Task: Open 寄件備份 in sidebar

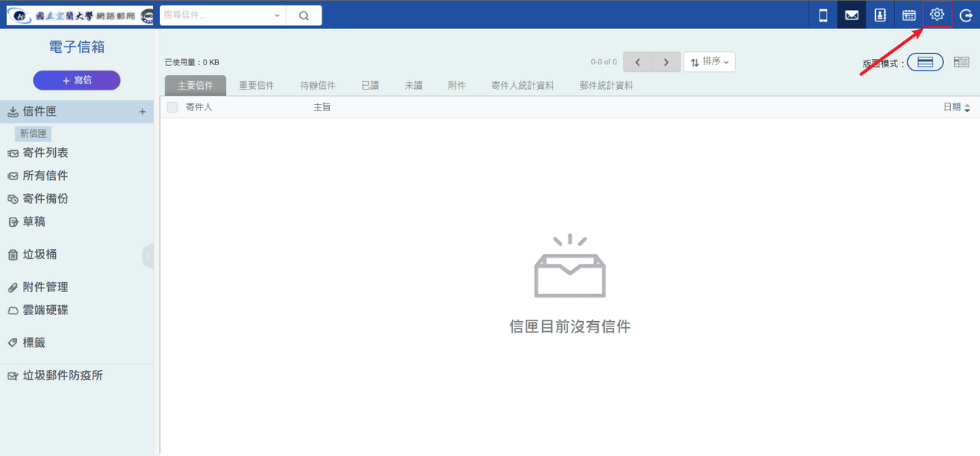Action: point(45,199)
